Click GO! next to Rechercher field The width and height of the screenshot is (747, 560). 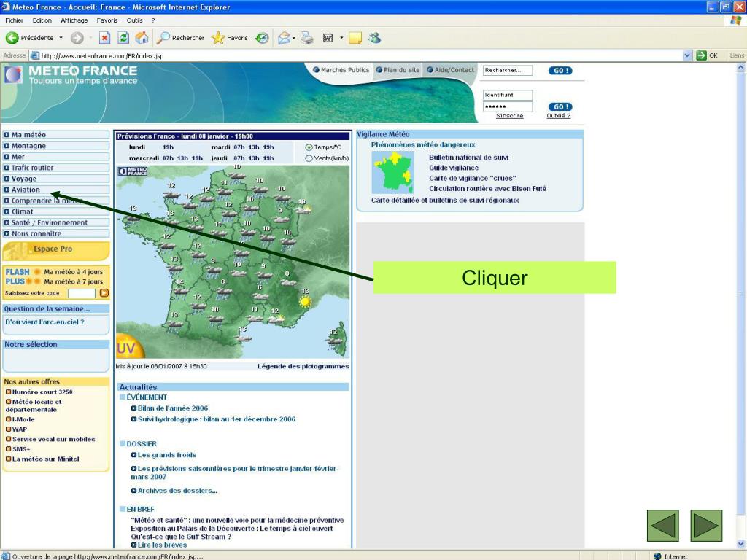tap(560, 71)
